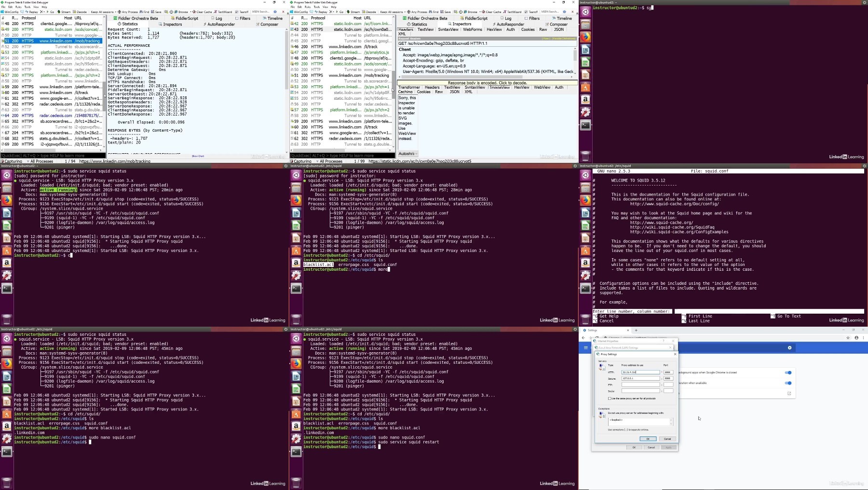Open System Settings in the nano squid.conf desktop dock
Viewport: 868px width, 490px height.
585,276
